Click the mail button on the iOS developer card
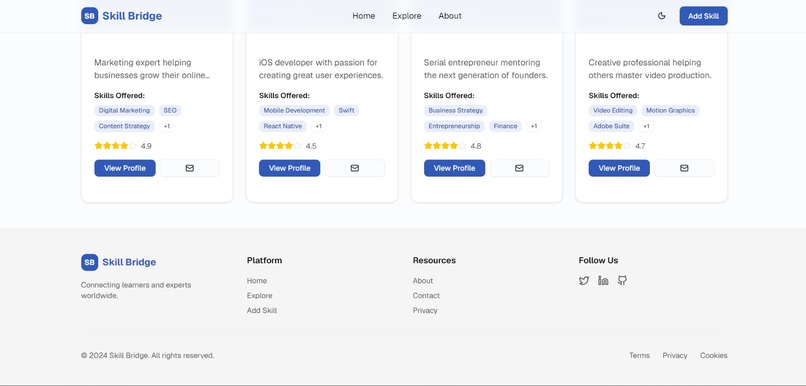806x386 pixels. point(355,168)
